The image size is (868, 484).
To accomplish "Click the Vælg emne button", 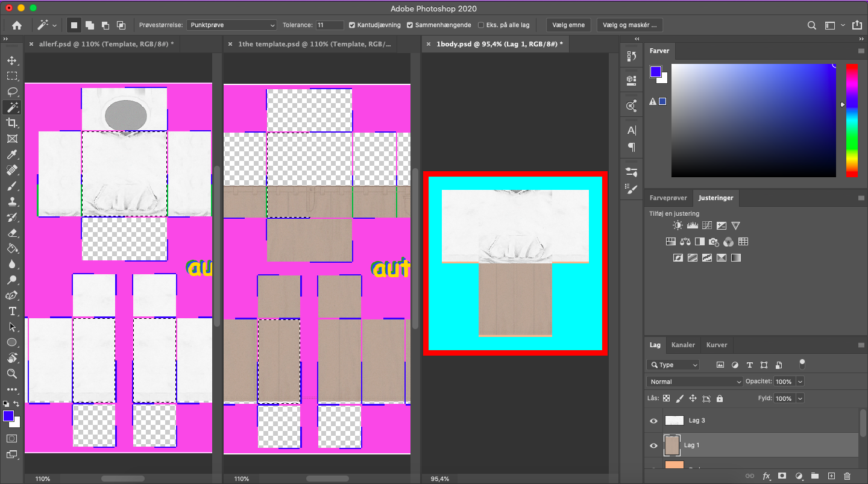I will point(568,25).
